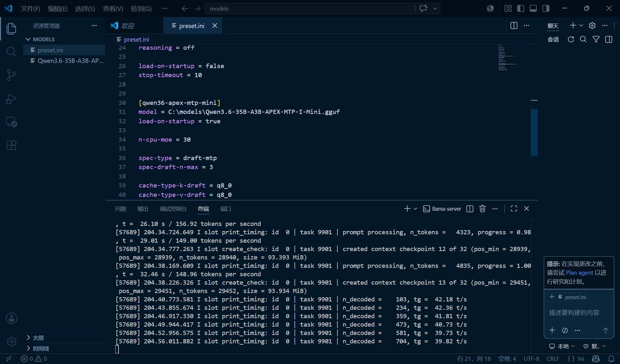This screenshot has height=364, width=620.
Task: Open Manage gear in activity bar
Action: pos(11,341)
